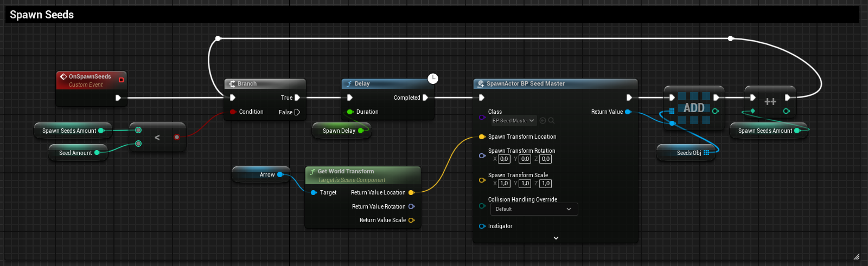Click the SpawnActor node header icon
The width and height of the screenshot is (868, 266).
[481, 84]
